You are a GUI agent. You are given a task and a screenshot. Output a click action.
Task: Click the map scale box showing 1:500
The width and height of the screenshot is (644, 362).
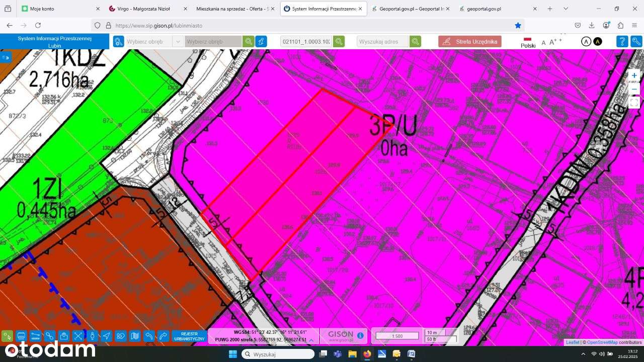(x=397, y=336)
